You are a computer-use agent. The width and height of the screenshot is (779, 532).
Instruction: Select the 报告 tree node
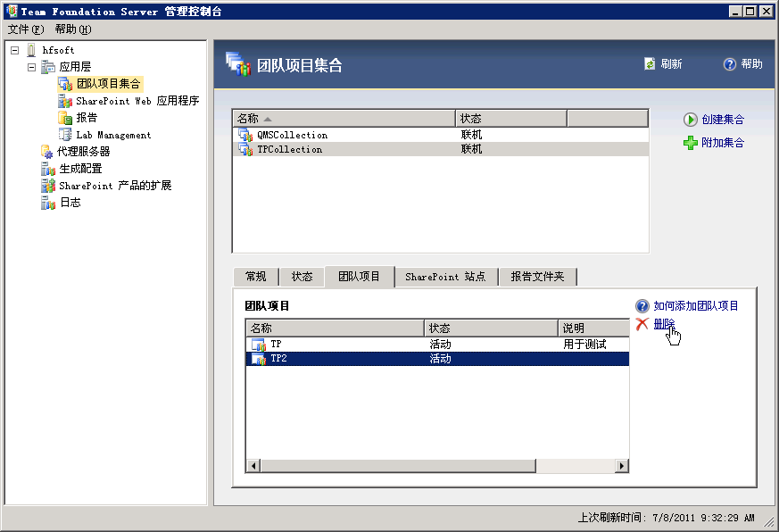tap(87, 118)
